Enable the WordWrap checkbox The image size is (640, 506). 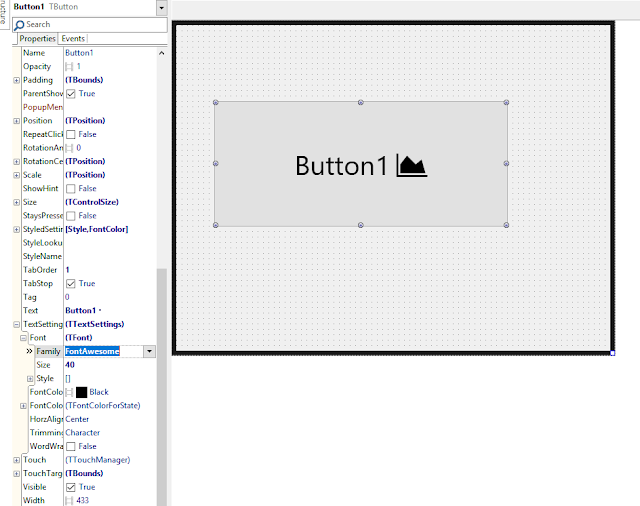[x=71, y=446]
